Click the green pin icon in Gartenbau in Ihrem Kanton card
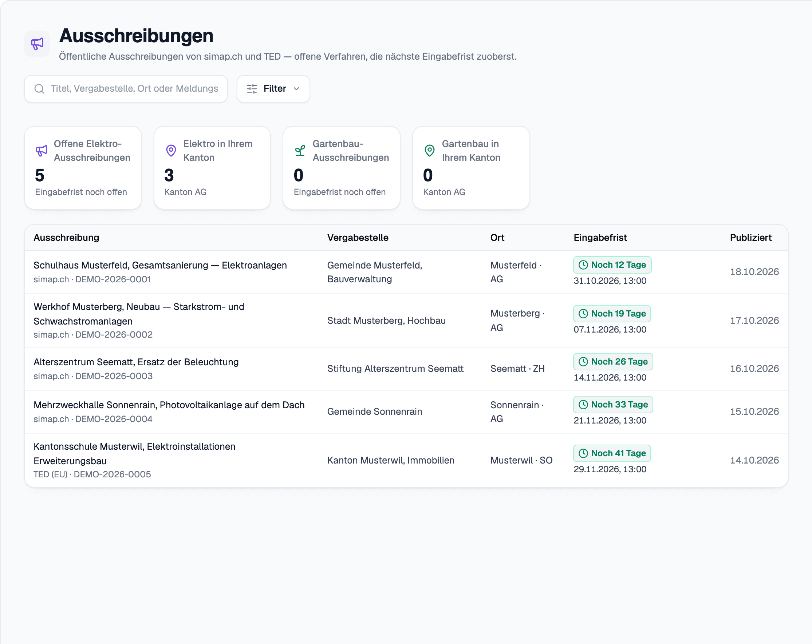The width and height of the screenshot is (812, 644). pyautogui.click(x=430, y=151)
